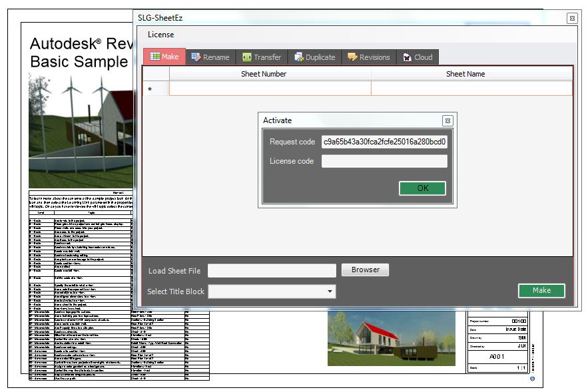Switch to the Rename tab

point(210,57)
